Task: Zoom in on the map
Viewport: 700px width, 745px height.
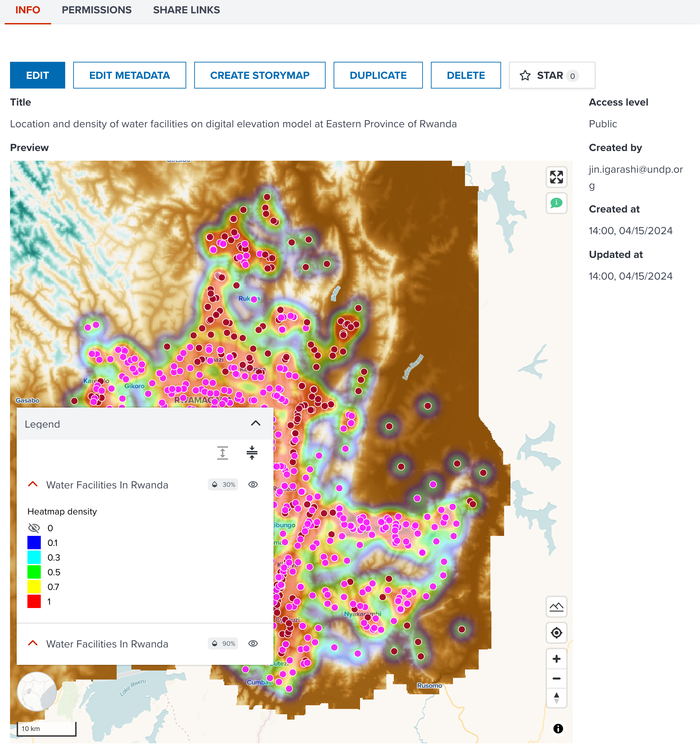Action: 556,658
